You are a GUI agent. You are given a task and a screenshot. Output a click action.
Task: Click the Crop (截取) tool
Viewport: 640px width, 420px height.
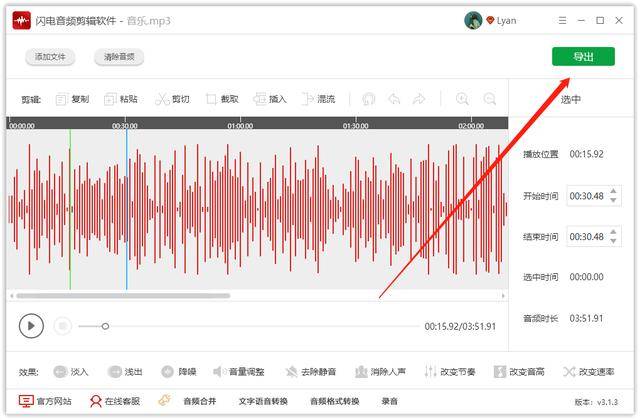tap(222, 99)
